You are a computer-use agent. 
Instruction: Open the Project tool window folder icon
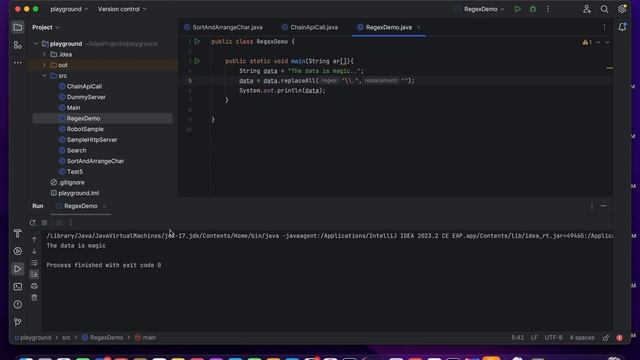pyautogui.click(x=18, y=27)
